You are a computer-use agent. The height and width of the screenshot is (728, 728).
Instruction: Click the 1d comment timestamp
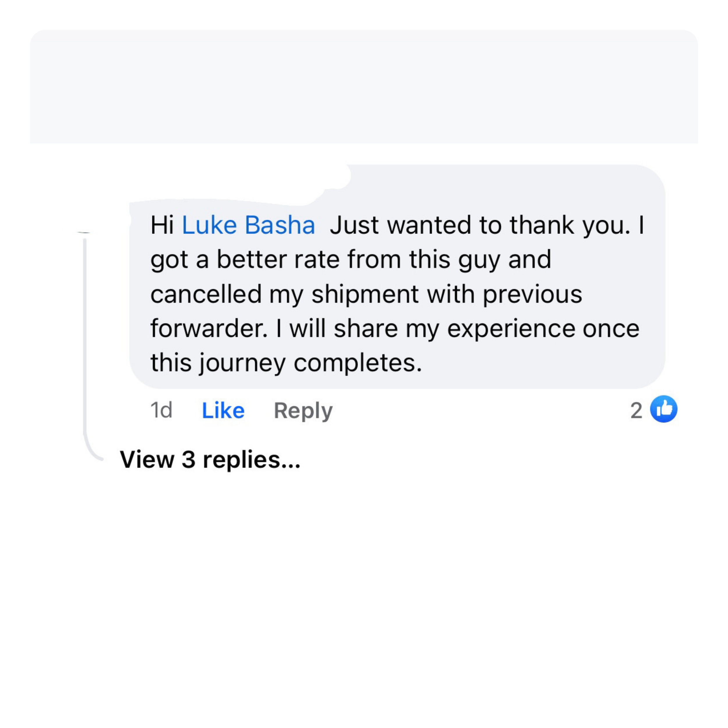tap(161, 410)
